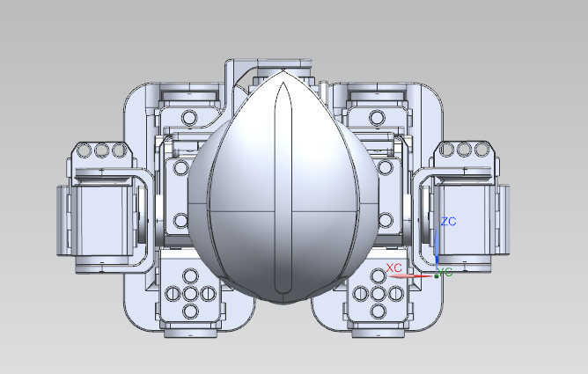Select the right side servo motor block
Screen dimensions: 588x374
(x=466, y=219)
